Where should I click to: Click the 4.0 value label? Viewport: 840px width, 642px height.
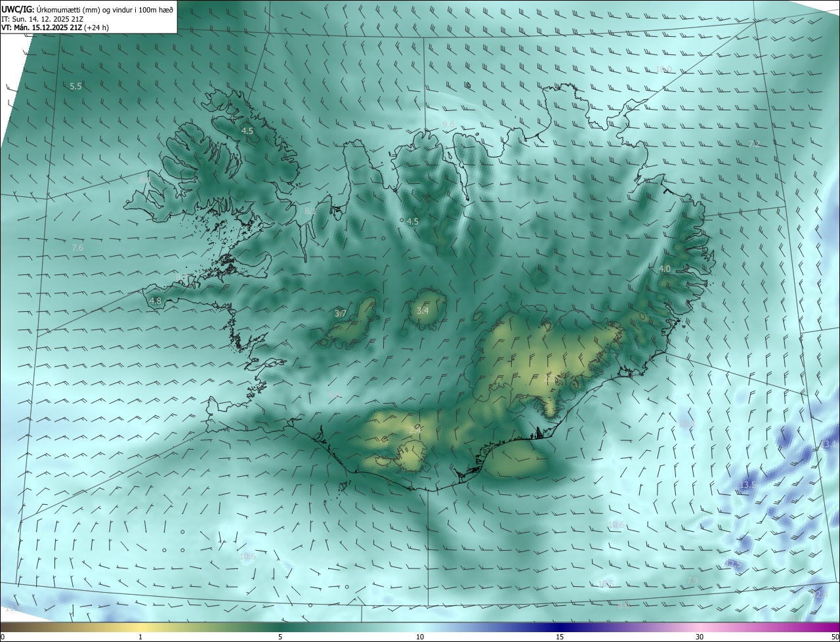point(665,269)
